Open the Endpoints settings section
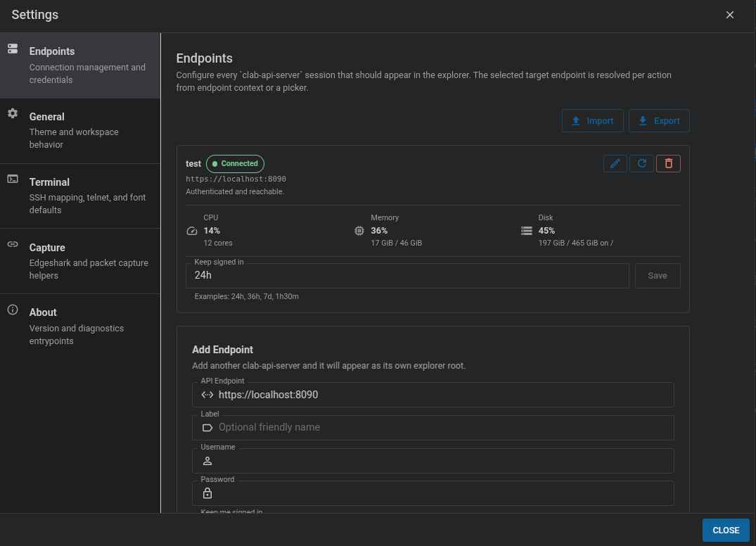Image resolution: width=756 pixels, height=546 pixels. pos(80,65)
